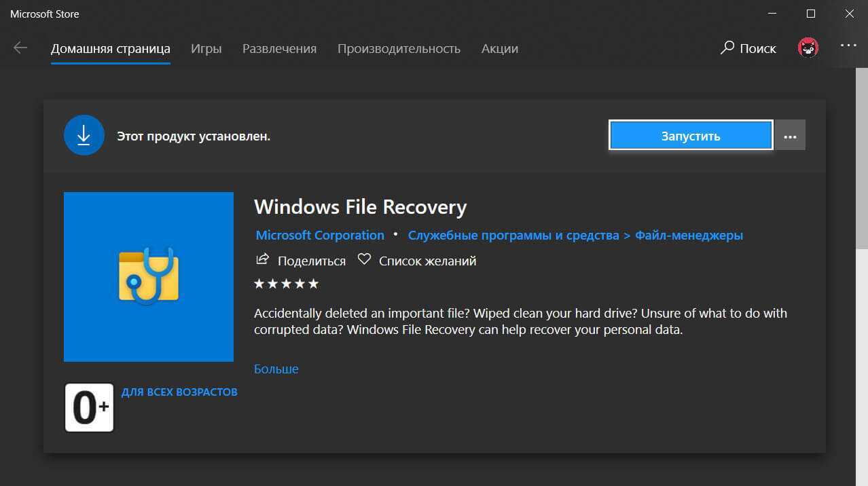Click the user profile avatar
This screenshot has height=486, width=868.
808,48
